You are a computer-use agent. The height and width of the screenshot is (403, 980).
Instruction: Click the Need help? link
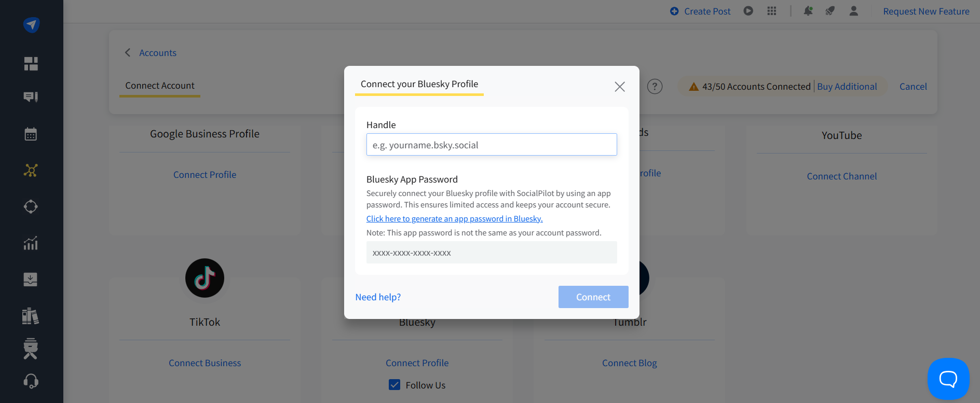378,297
